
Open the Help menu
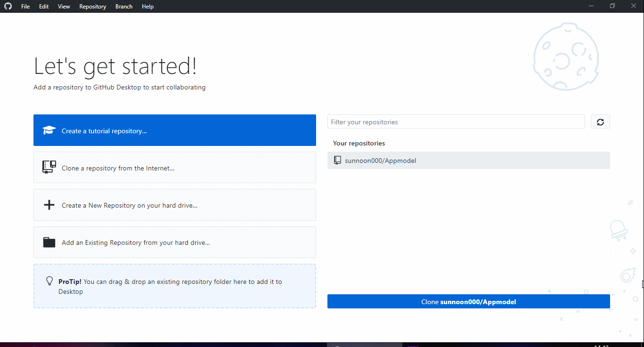coord(148,7)
